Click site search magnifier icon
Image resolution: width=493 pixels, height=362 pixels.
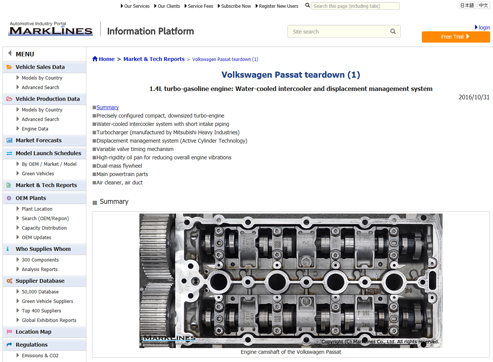pyautogui.click(x=393, y=31)
